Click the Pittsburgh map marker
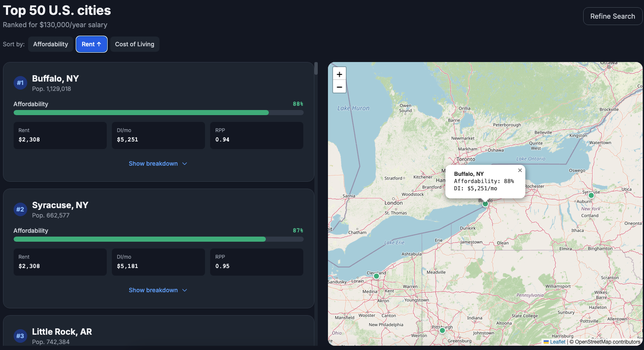Screen dimensions: 644x350 [x=442, y=330]
